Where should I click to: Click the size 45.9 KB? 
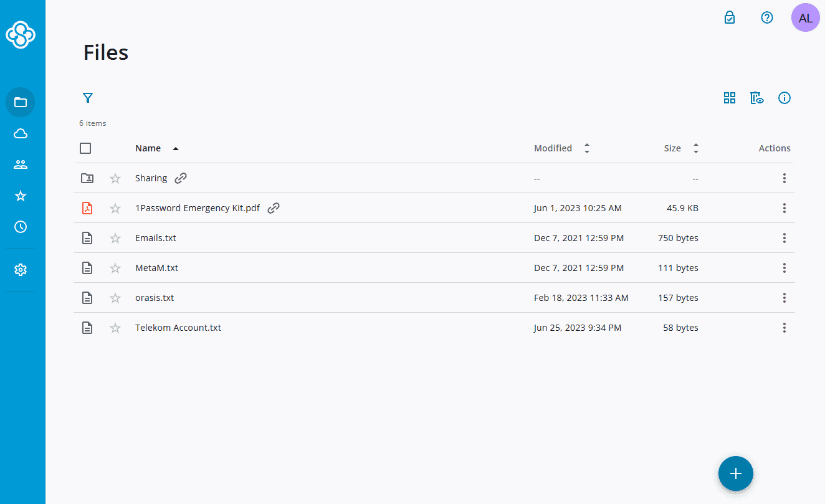(682, 208)
